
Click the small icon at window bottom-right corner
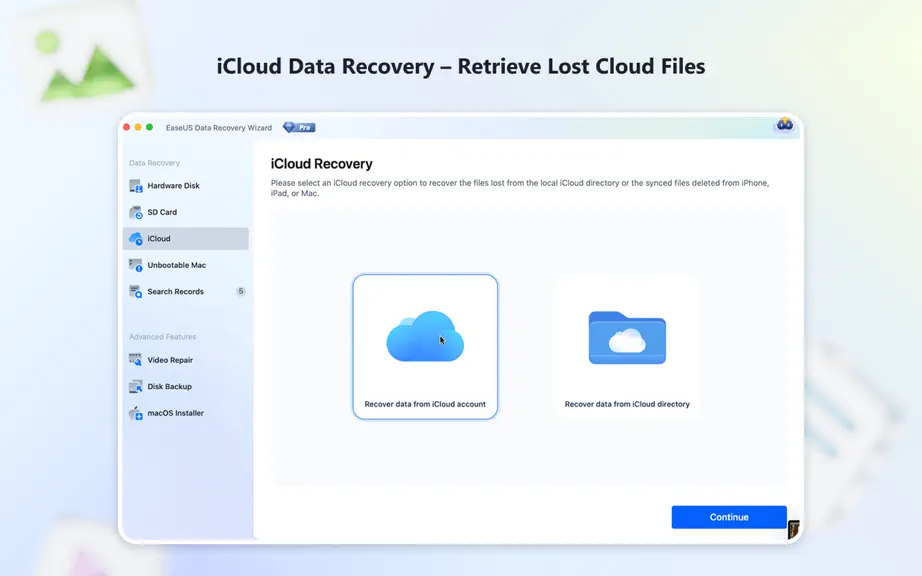coord(793,530)
